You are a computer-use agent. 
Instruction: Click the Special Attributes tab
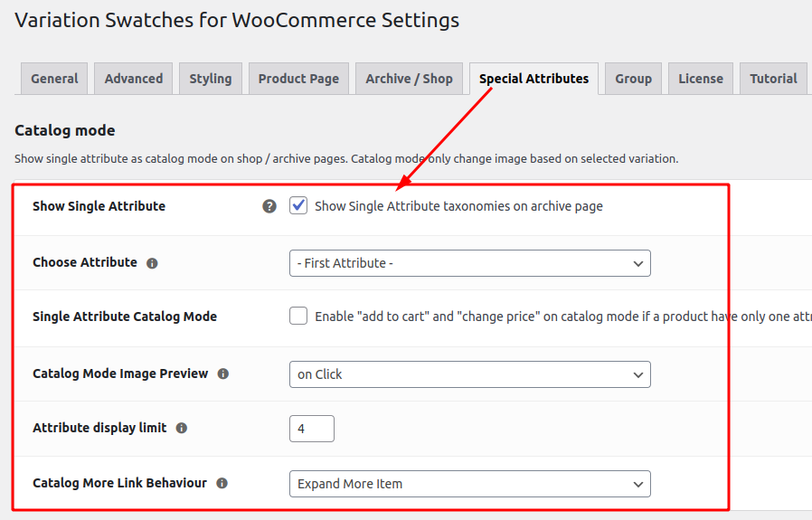533,79
